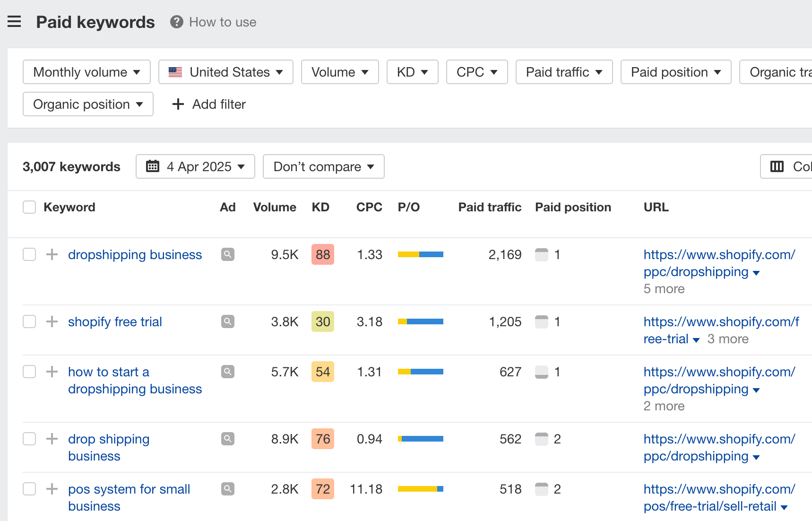
Task: Click the calendar icon in the date picker
Action: click(x=152, y=166)
